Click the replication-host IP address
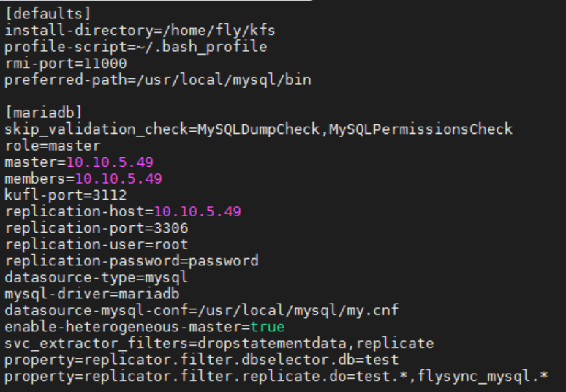The width and height of the screenshot is (566, 392). [x=197, y=211]
